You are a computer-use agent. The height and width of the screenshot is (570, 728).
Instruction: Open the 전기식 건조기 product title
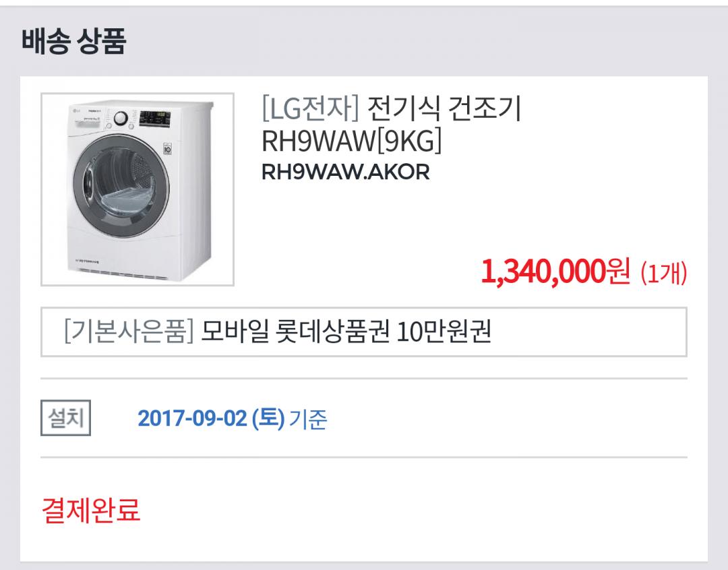pyautogui.click(x=444, y=108)
